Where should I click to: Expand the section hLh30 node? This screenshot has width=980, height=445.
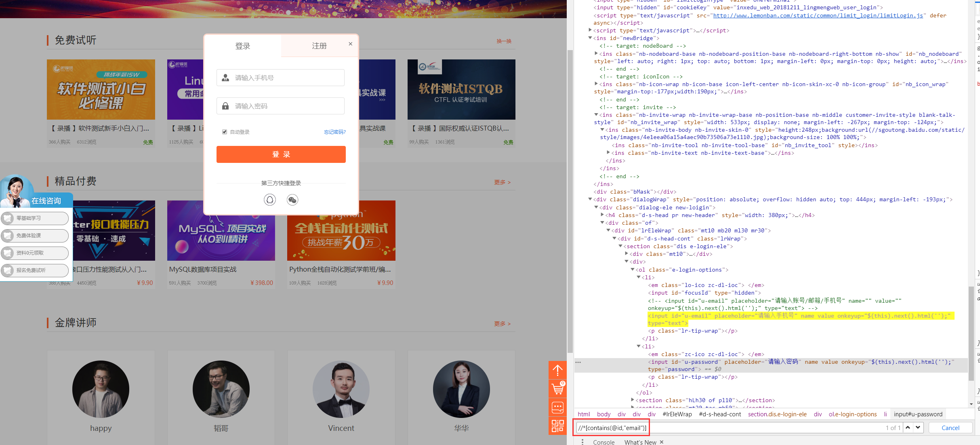pyautogui.click(x=633, y=400)
